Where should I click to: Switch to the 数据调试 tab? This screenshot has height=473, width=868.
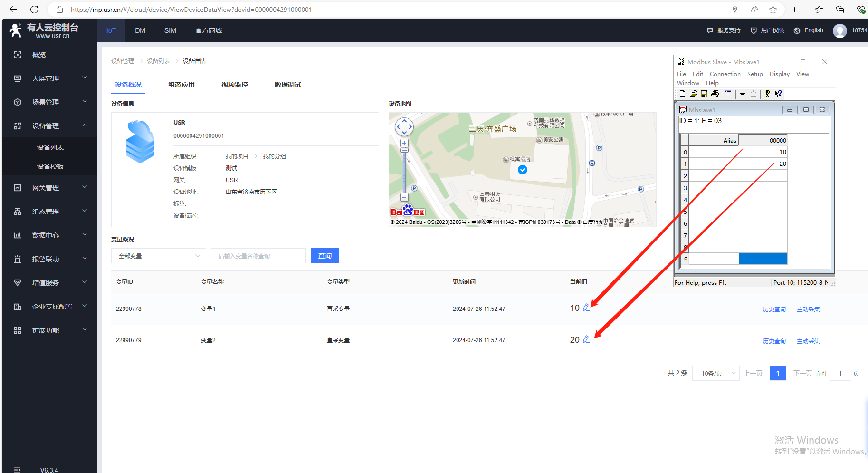point(287,85)
